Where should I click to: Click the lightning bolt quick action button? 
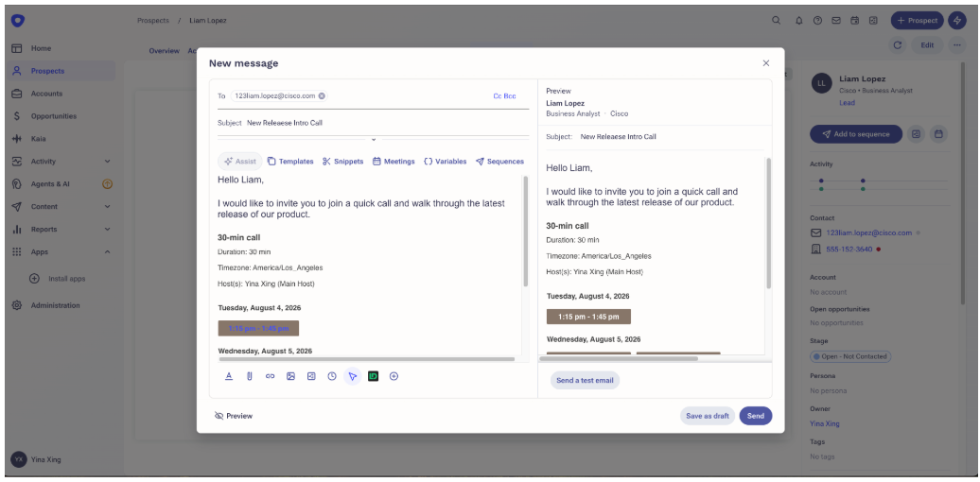point(956,20)
